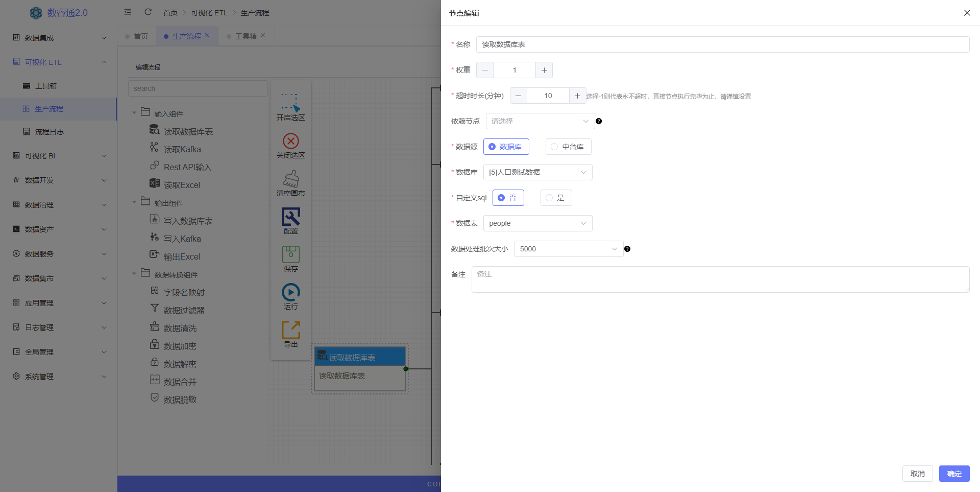Image resolution: width=980 pixels, height=492 pixels.
Task: Open the 配置 configuration tool icon
Action: point(290,217)
